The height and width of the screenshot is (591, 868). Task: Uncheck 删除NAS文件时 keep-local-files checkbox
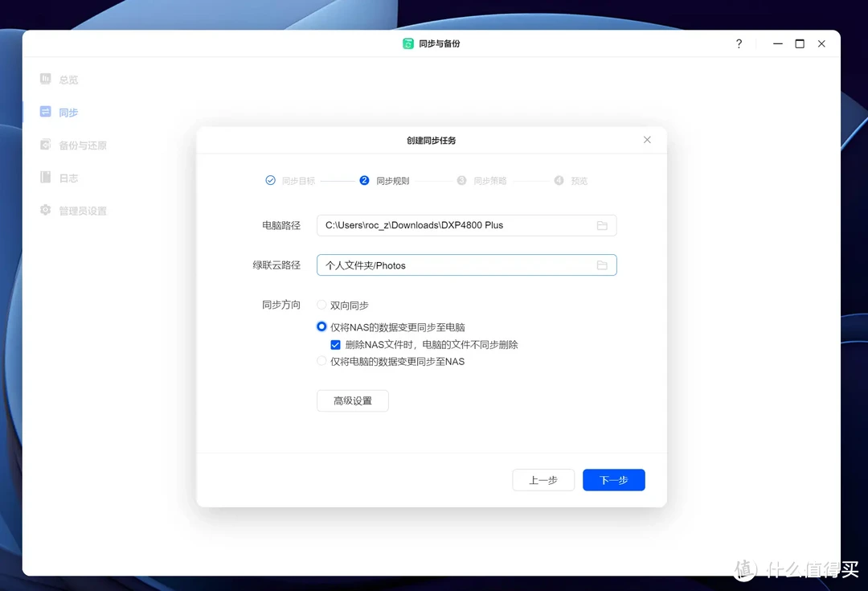coord(336,344)
